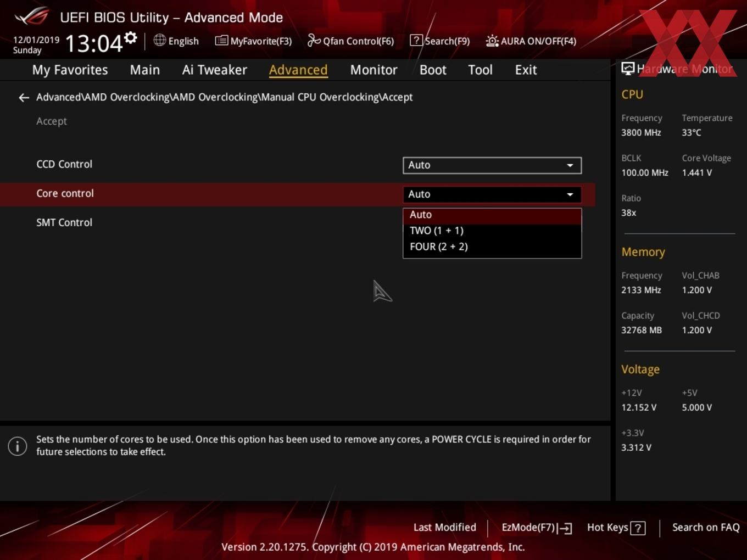Click the Hot Keys question mark box

click(x=638, y=528)
